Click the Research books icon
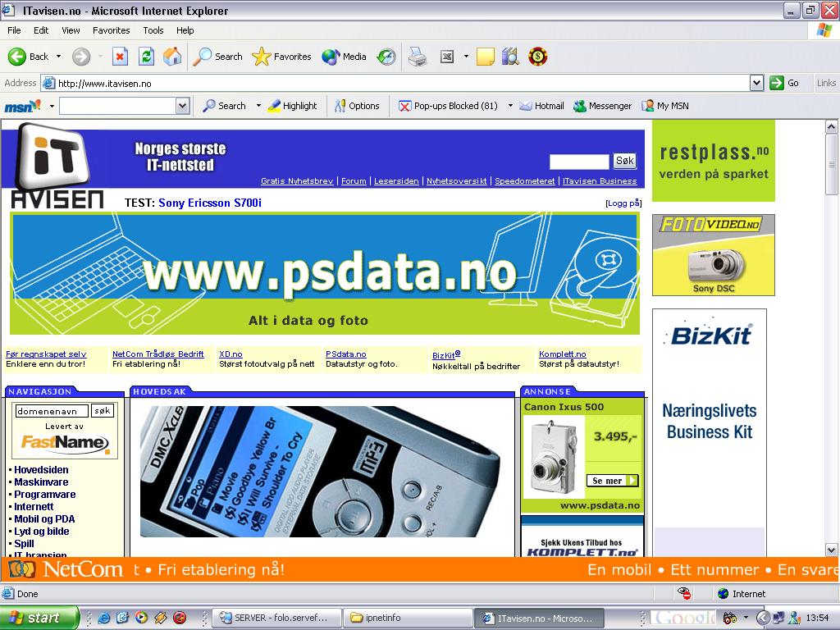Image resolution: width=840 pixels, height=630 pixels. coord(510,57)
